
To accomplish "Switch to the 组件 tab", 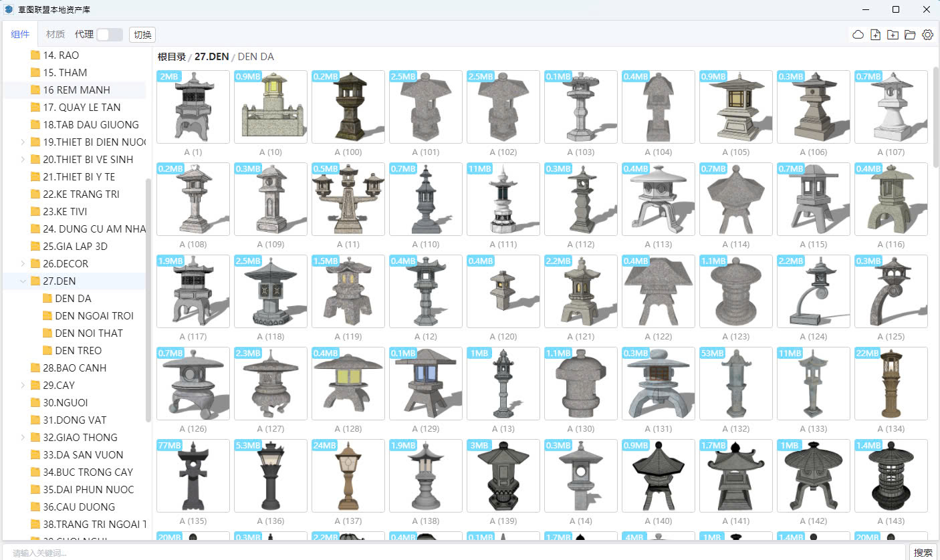I will coord(20,35).
